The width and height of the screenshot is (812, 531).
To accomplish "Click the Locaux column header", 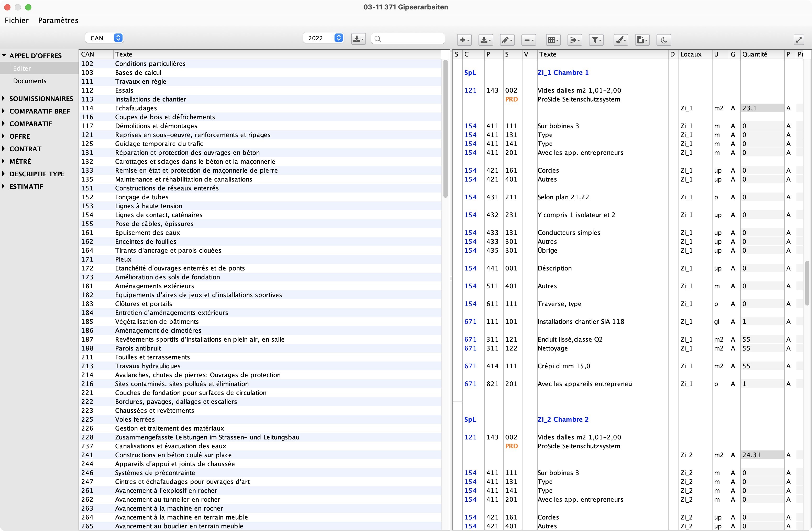I will point(695,54).
